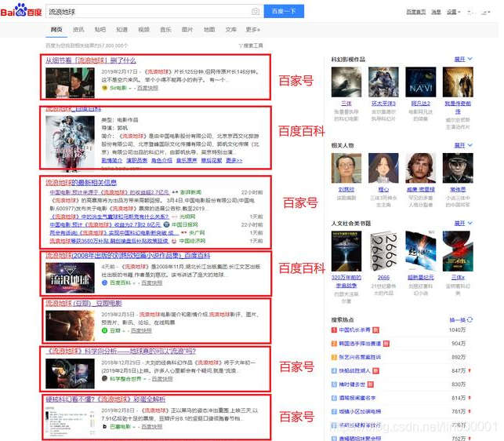Click rank 1 badge in hot searches
This screenshot has width=504, height=441.
point(334,330)
